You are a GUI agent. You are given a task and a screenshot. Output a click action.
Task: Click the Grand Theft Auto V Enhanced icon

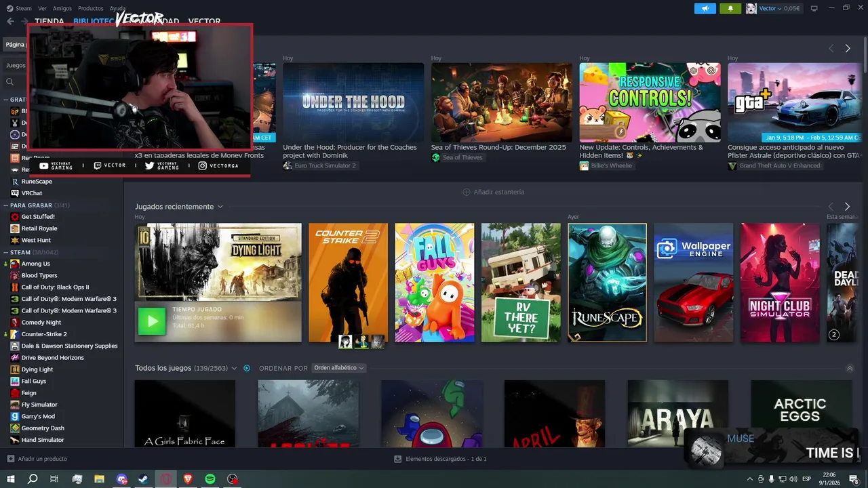tap(732, 165)
